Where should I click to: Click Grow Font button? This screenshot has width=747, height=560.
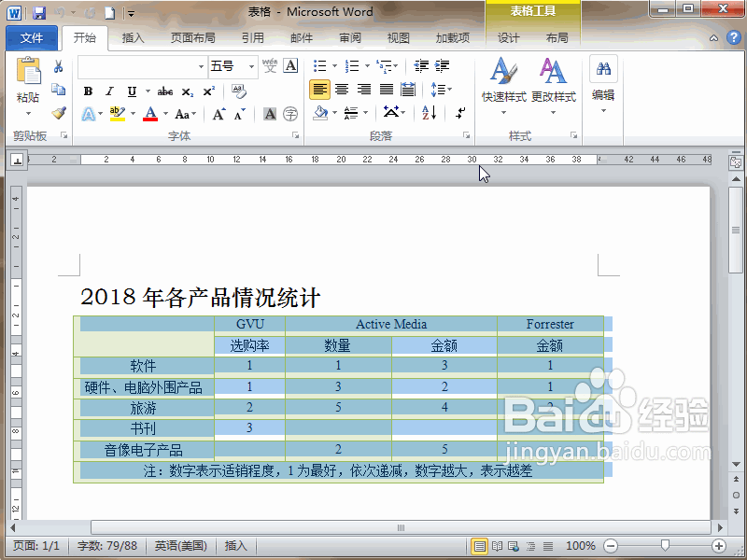click(x=218, y=114)
